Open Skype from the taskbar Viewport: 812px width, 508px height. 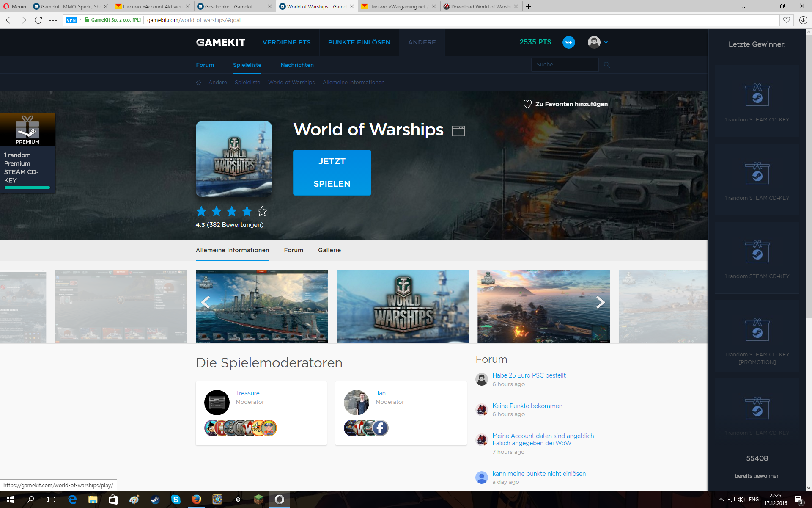[x=176, y=500]
